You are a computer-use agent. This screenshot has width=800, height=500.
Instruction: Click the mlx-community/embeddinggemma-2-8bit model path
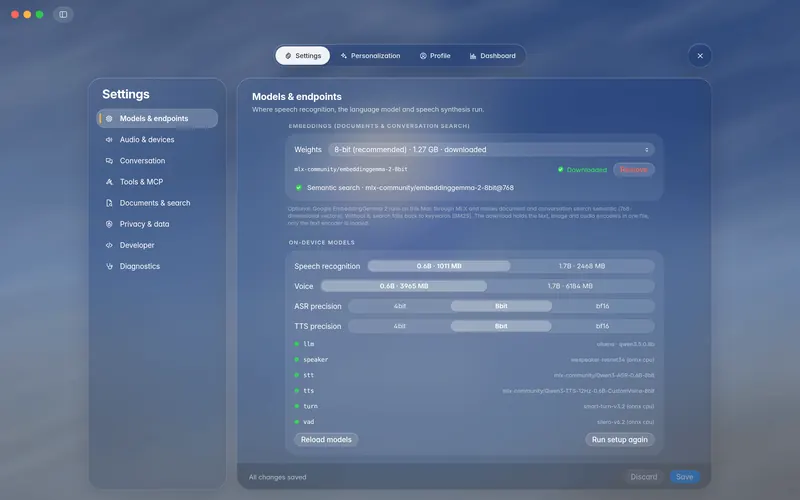[x=351, y=169]
